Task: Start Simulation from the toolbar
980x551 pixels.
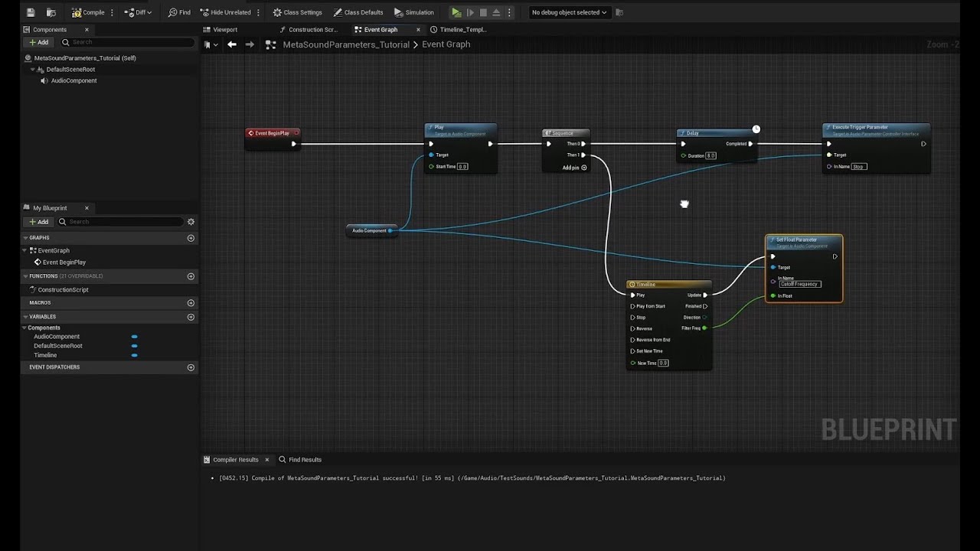Action: point(414,12)
